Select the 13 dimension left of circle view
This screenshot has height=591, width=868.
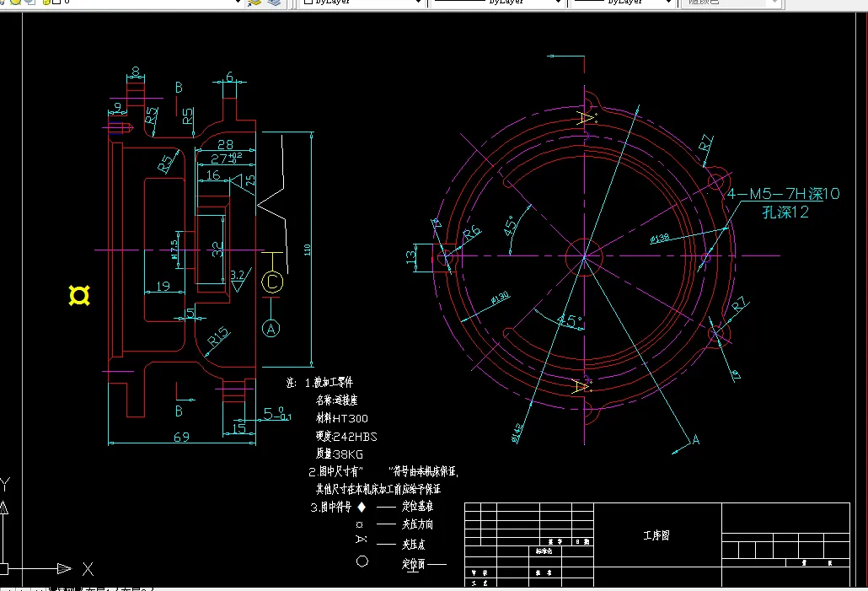[410, 257]
